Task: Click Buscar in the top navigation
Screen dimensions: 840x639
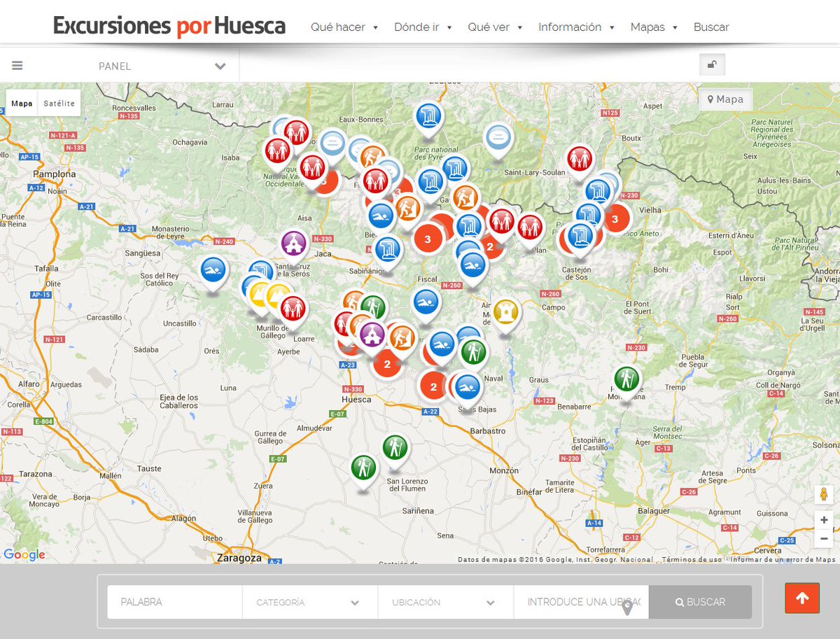Action: click(711, 27)
